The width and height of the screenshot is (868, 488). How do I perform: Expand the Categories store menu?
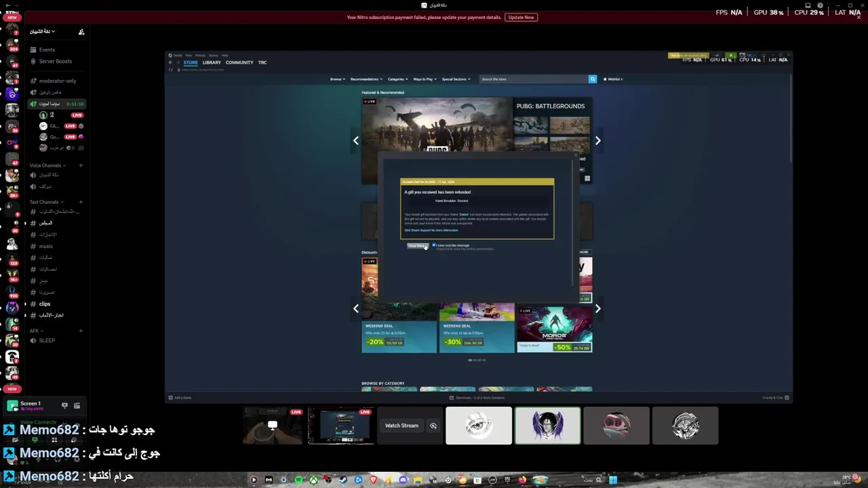click(x=397, y=79)
